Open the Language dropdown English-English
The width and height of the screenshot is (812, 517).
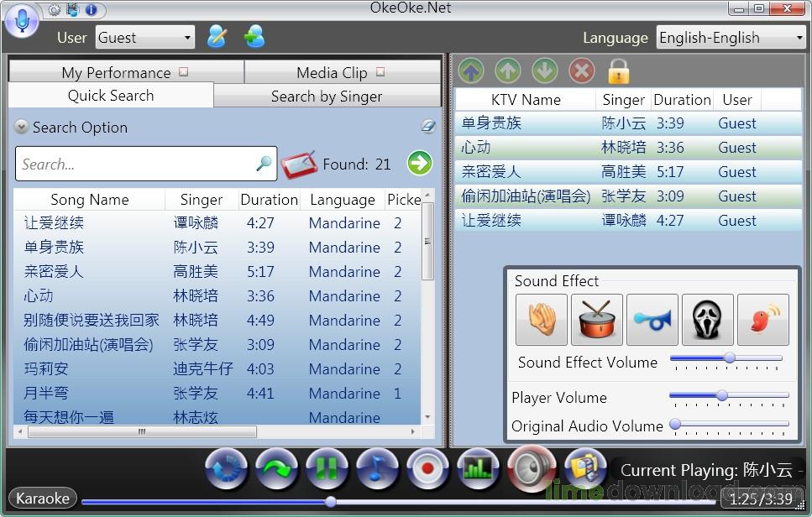pyautogui.click(x=731, y=37)
